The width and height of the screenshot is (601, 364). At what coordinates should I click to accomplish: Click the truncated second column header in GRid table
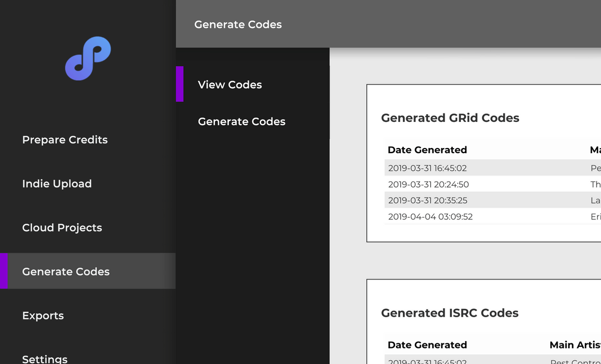coord(595,150)
